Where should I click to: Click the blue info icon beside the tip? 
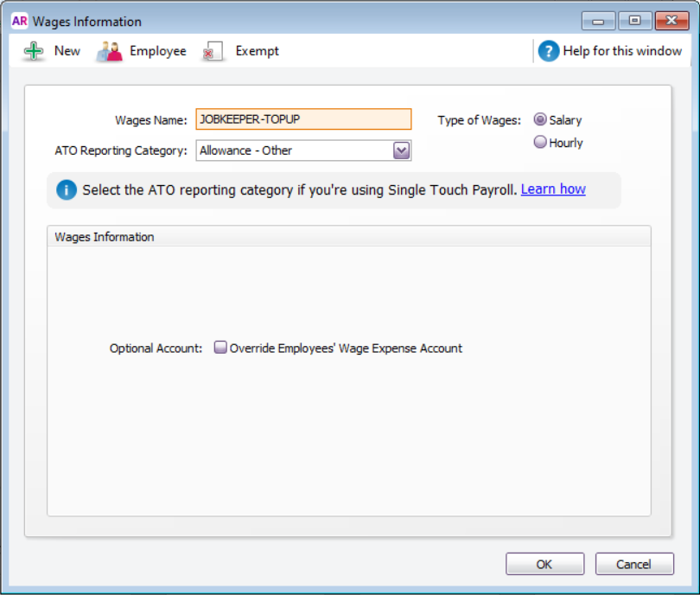point(67,189)
